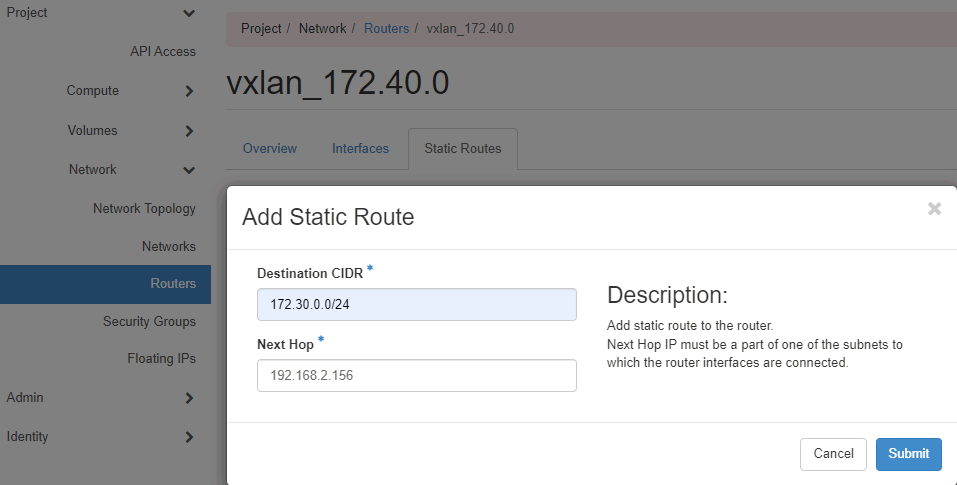The height and width of the screenshot is (485, 957).
Task: Collapse the Project panel chevron
Action: tap(189, 13)
